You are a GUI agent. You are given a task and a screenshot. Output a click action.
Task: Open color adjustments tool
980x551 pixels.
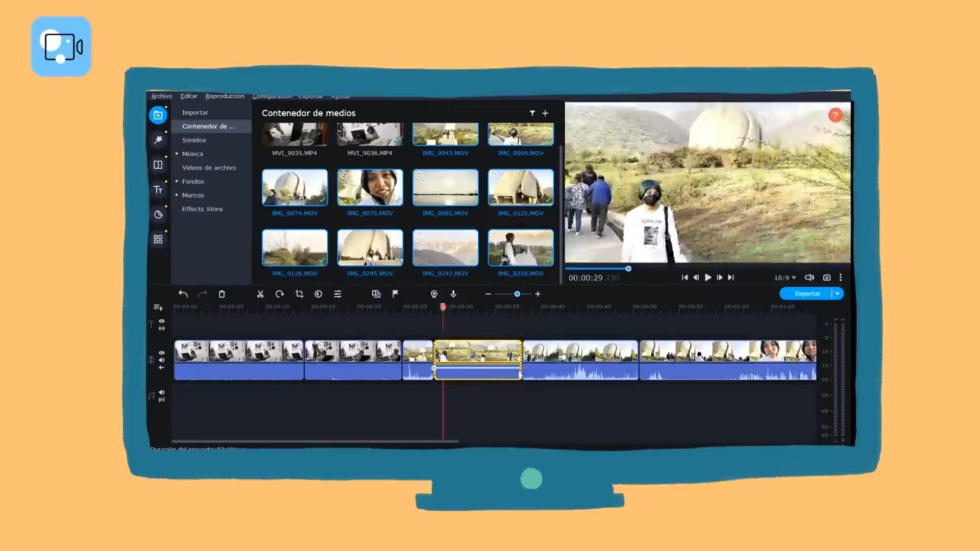click(318, 294)
